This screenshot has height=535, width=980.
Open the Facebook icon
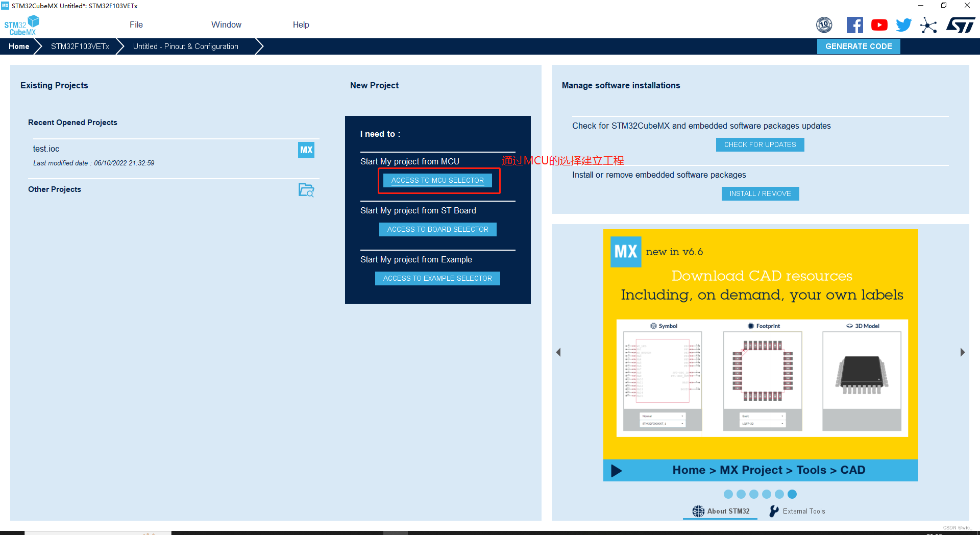click(855, 25)
